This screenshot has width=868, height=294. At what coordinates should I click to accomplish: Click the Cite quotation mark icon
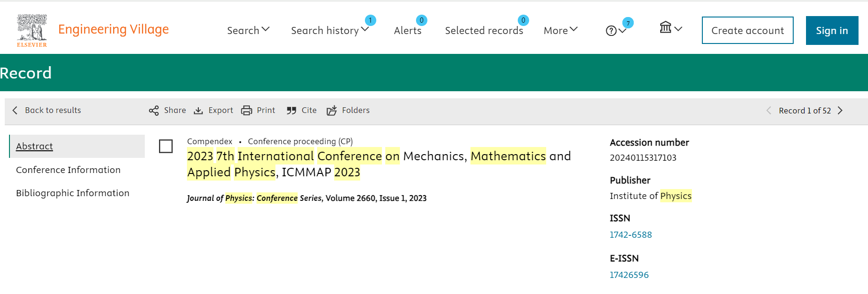point(291,111)
